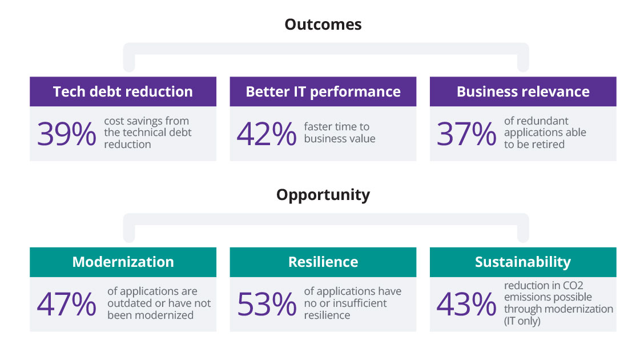The width and height of the screenshot is (644, 356).
Task: Click 'of redundant applications able to be retired'
Action: pyautogui.click(x=545, y=133)
